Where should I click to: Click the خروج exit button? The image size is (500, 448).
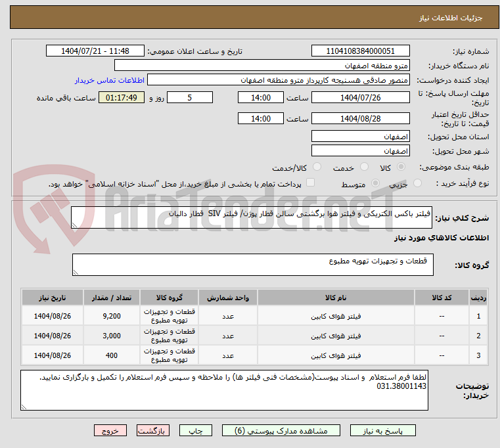pyautogui.click(x=110, y=431)
